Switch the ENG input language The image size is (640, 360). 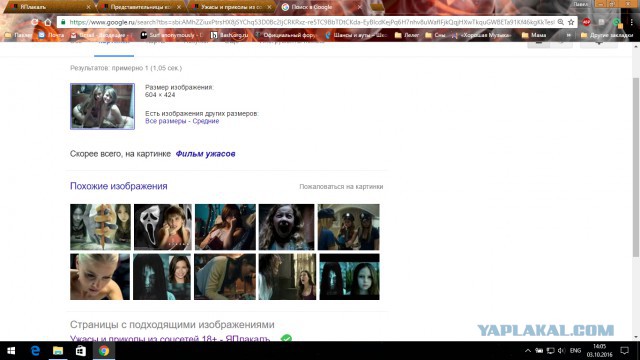tap(576, 351)
